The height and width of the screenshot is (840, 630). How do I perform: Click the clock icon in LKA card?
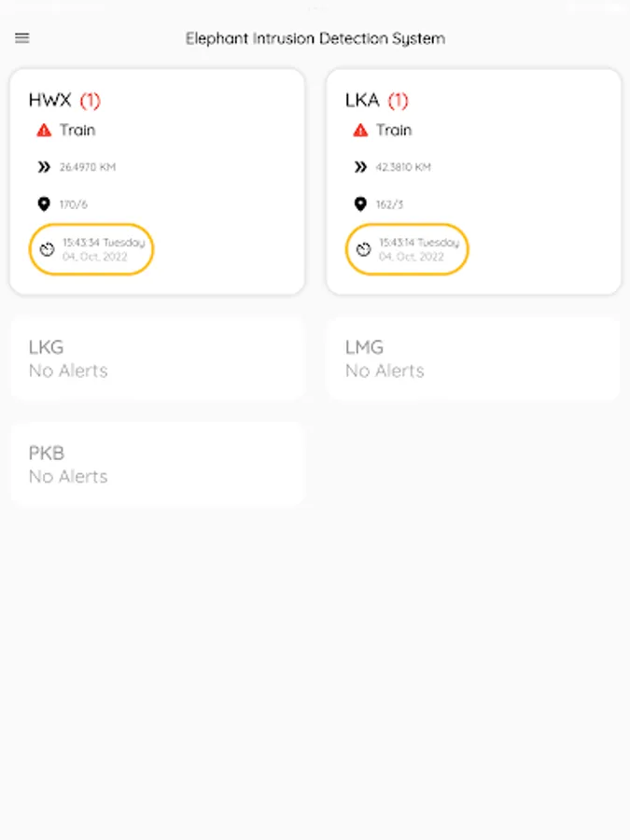click(x=364, y=249)
